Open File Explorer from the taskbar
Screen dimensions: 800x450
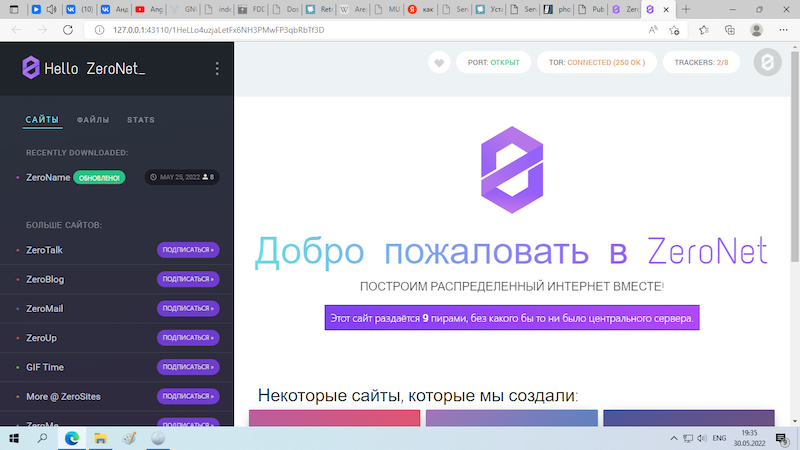point(100,438)
